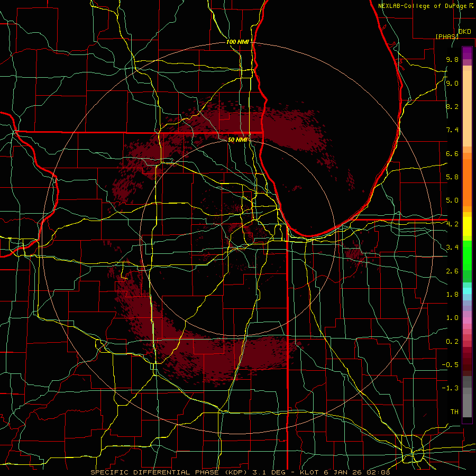
Task: Click the 50 NMI range ring label
Action: pos(237,140)
